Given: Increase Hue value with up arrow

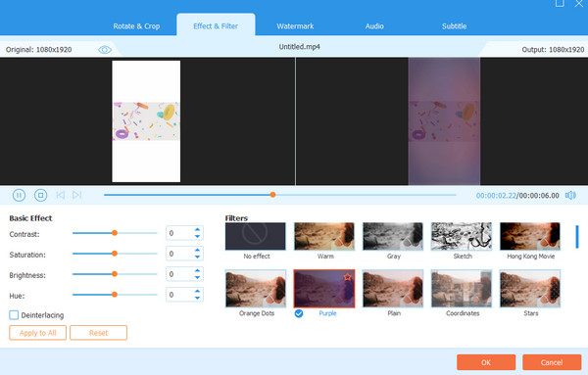Looking at the screenshot, I should coord(197,291).
